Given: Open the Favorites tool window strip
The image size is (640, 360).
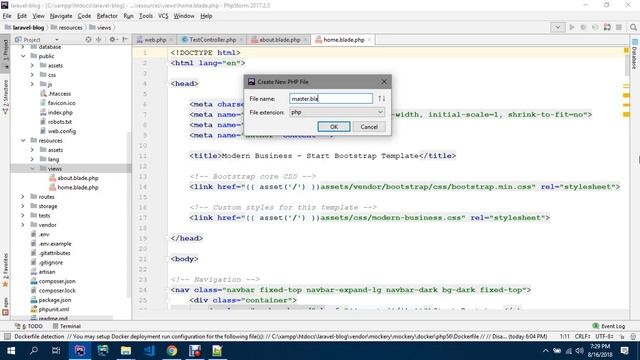Looking at the screenshot, I should (x=5, y=269).
